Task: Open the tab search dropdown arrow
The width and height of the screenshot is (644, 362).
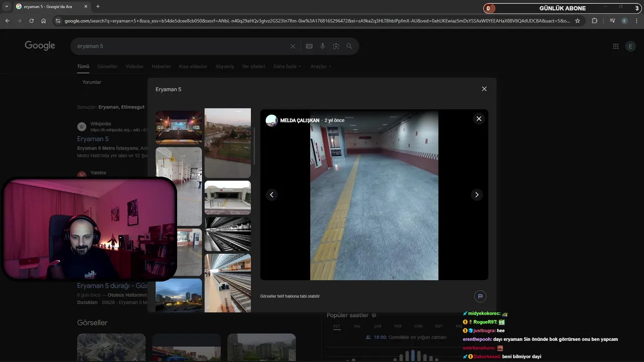Action: pos(7,7)
